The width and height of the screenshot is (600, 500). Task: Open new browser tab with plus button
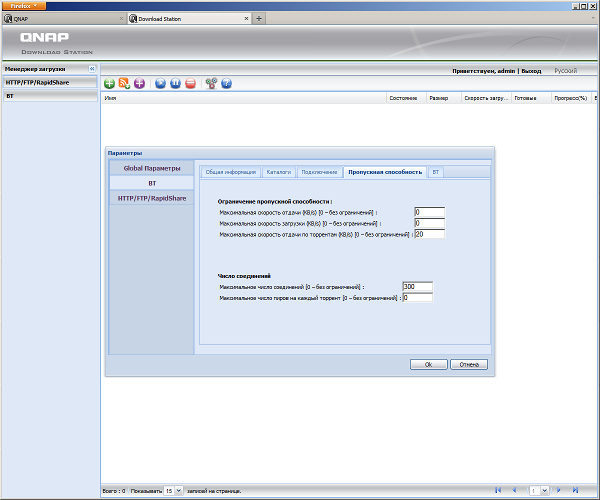259,18
